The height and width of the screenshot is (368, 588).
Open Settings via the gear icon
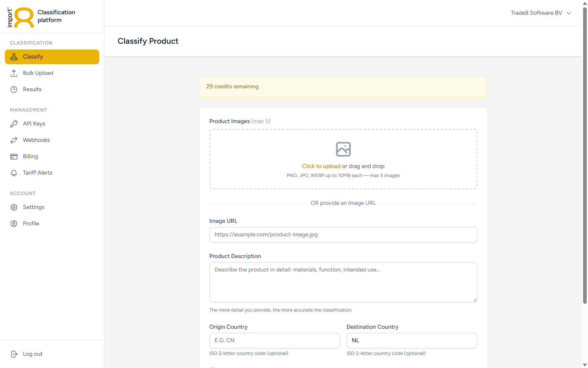pyautogui.click(x=13, y=207)
